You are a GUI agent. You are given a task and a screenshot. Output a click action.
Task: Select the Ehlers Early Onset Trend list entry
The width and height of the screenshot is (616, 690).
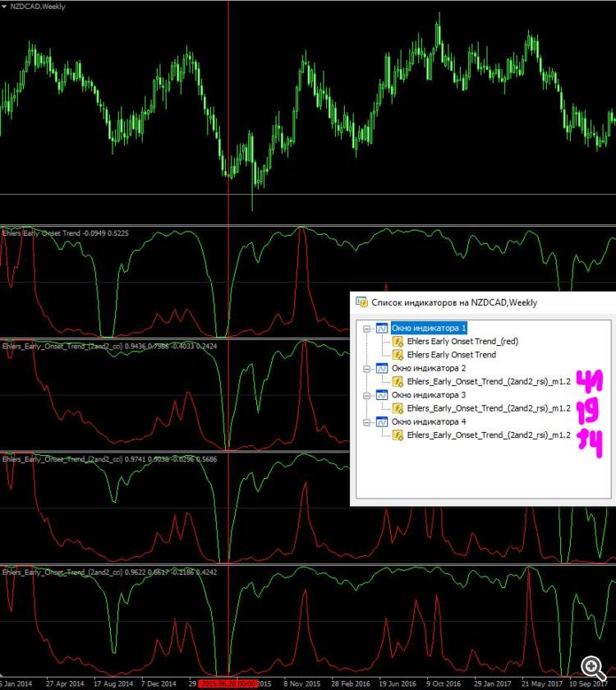tap(452, 355)
